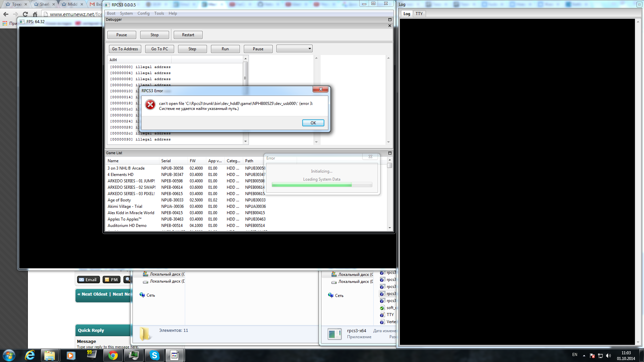Open the Fraps taskbar icon

[91, 355]
